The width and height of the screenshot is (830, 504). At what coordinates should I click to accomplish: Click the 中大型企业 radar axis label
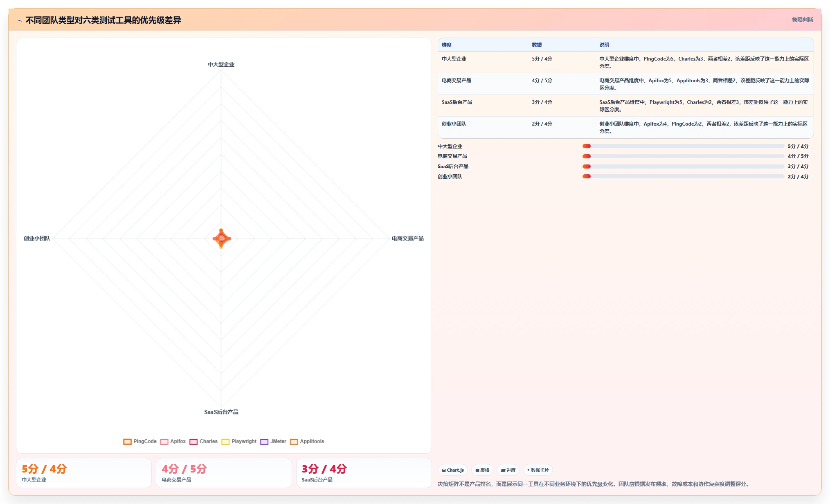pos(221,64)
